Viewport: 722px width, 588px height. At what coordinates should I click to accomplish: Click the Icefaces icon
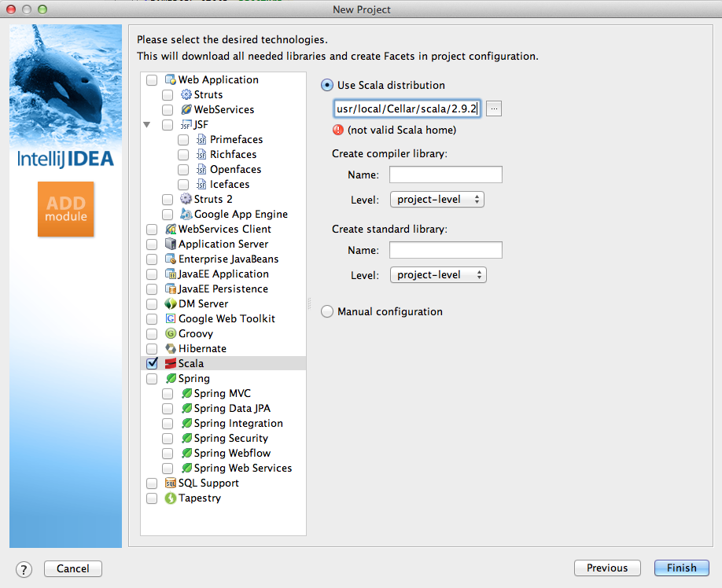201,184
